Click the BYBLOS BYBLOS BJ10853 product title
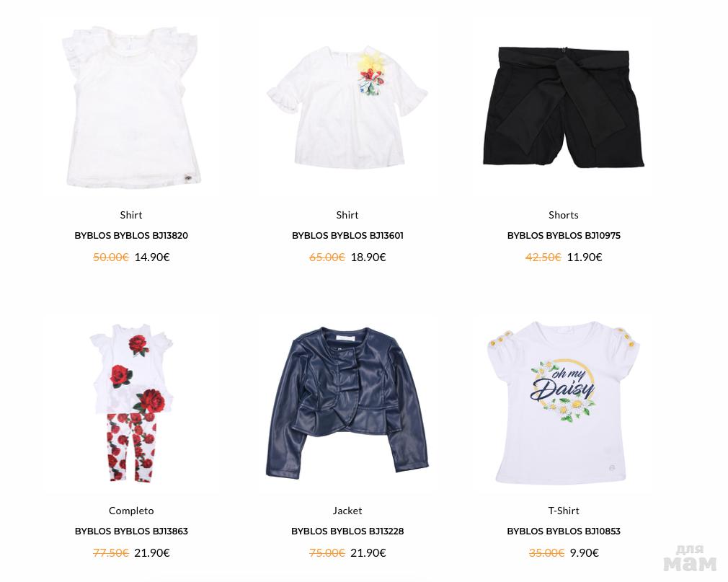The width and height of the screenshot is (728, 582). pos(564,531)
